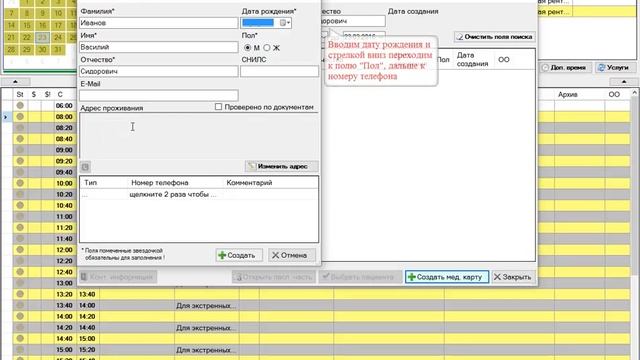
Task: Select the Ж gender radio button
Action: (267, 48)
